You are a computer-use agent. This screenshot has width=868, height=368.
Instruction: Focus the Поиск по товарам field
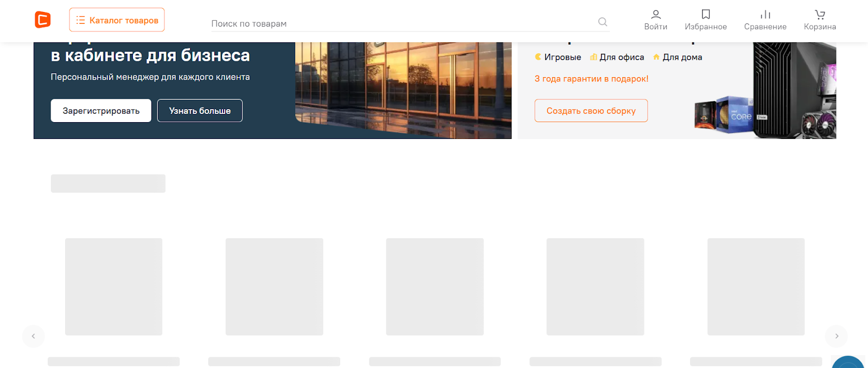404,23
